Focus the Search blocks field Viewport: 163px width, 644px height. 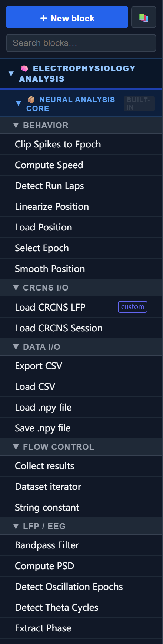click(81, 43)
